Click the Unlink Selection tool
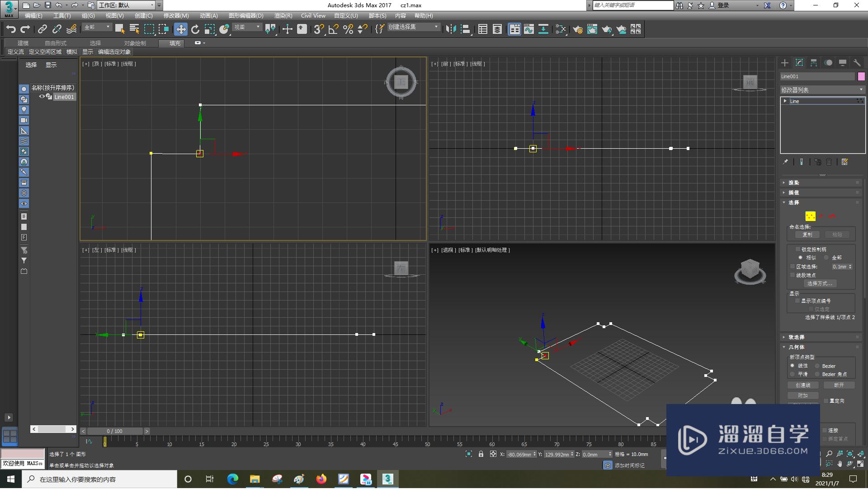 pyautogui.click(x=57, y=29)
